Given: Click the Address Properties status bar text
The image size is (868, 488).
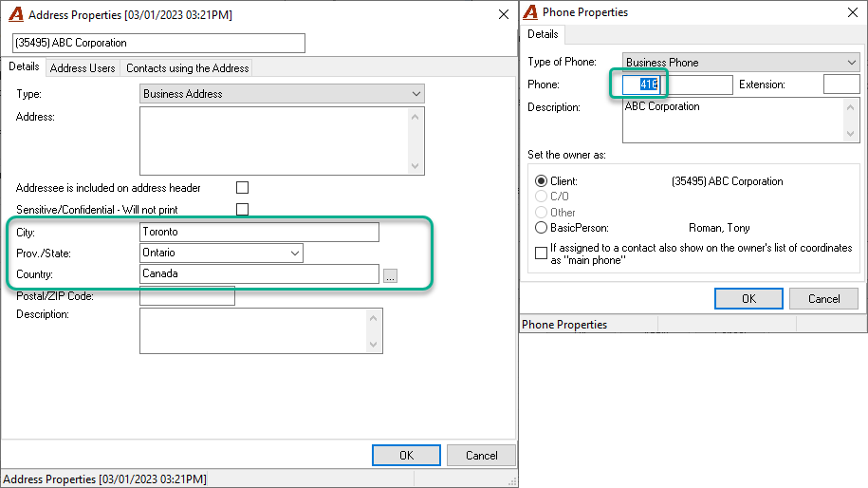Looking at the screenshot, I should (x=104, y=479).
